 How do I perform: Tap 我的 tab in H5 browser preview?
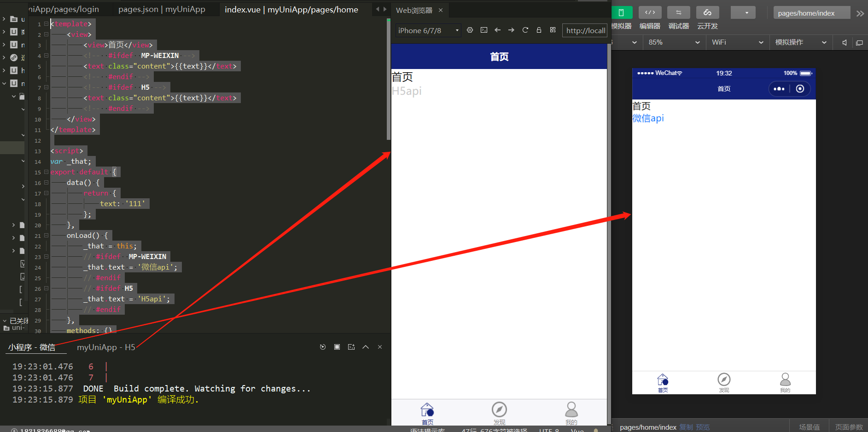(571, 414)
